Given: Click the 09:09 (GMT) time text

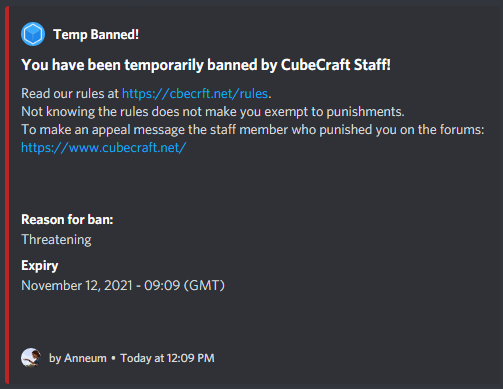Looking at the screenshot, I should (184, 286).
